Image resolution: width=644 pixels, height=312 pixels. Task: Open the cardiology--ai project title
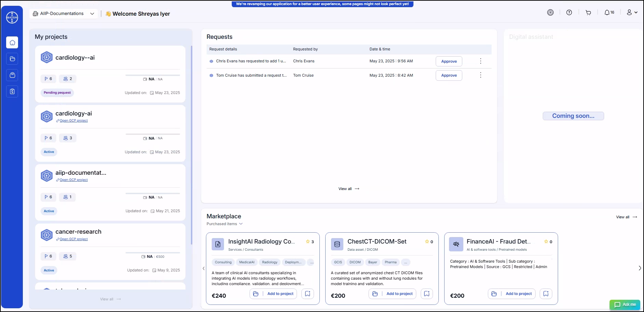coord(75,58)
